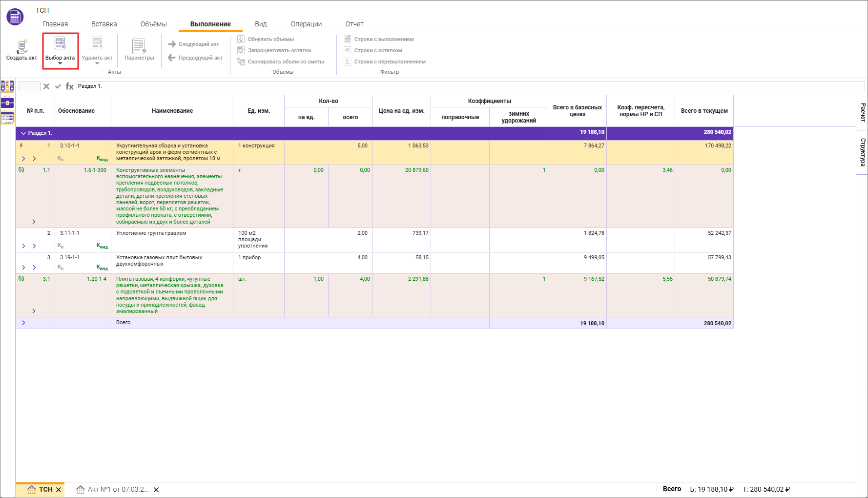Click the formula bar input field
The image size is (868, 498).
[x=469, y=86]
